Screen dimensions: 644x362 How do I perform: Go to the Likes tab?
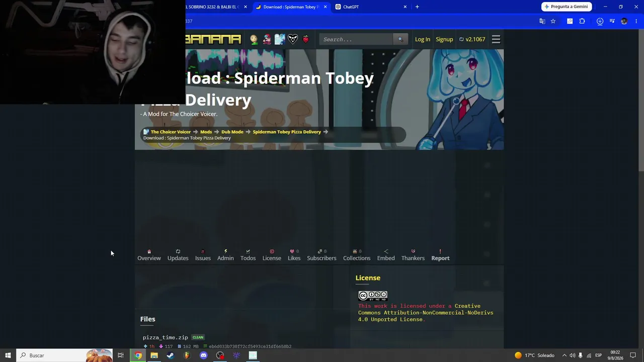pos(294,255)
